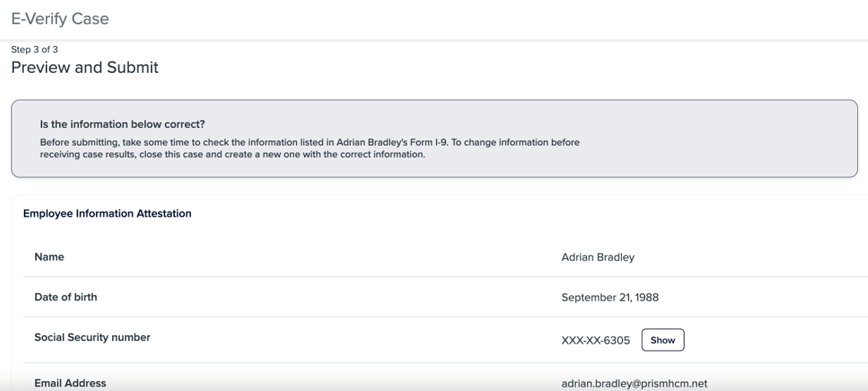The height and width of the screenshot is (391, 868).
Task: Click the September 21, 1988 value
Action: (610, 297)
